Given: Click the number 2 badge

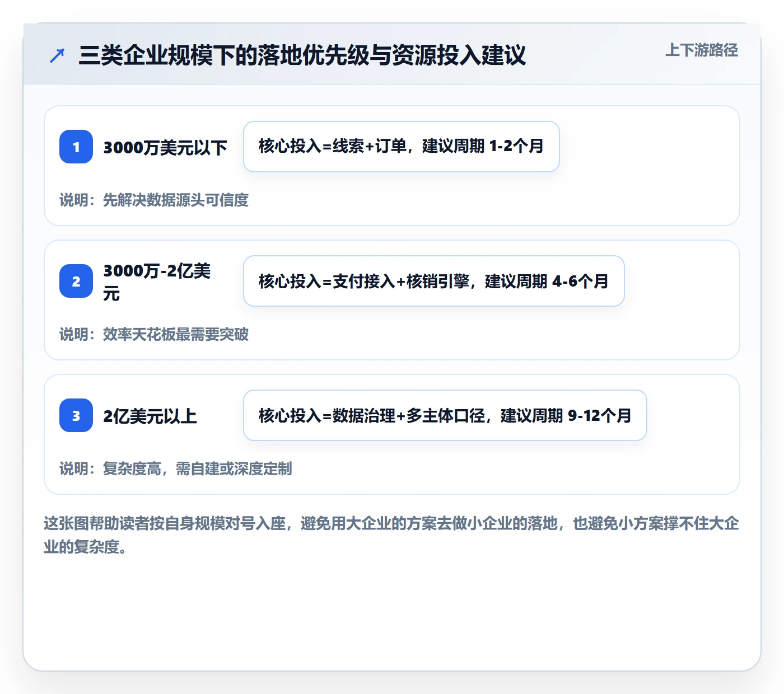Looking at the screenshot, I should click(x=76, y=281).
